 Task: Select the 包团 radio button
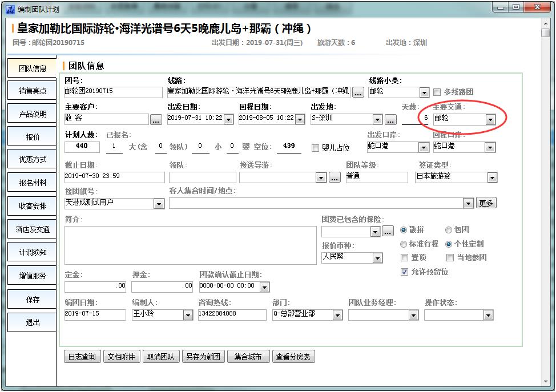tap(449, 230)
